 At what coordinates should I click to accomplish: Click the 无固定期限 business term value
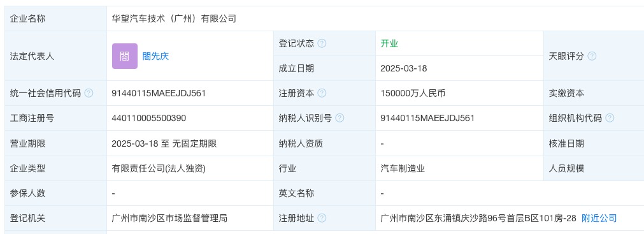pyautogui.click(x=194, y=143)
